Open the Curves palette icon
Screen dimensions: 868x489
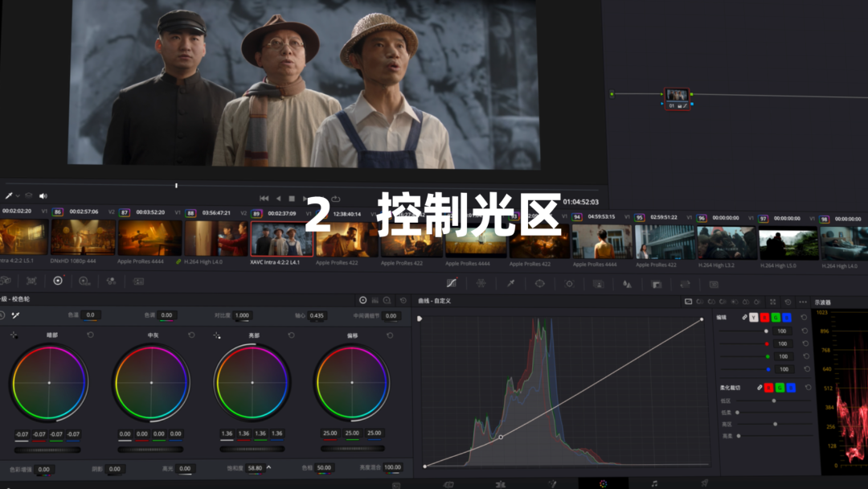point(452,283)
